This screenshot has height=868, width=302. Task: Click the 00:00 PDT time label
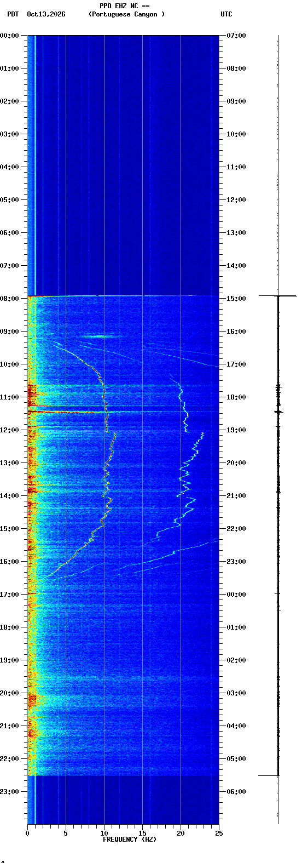coord(10,36)
